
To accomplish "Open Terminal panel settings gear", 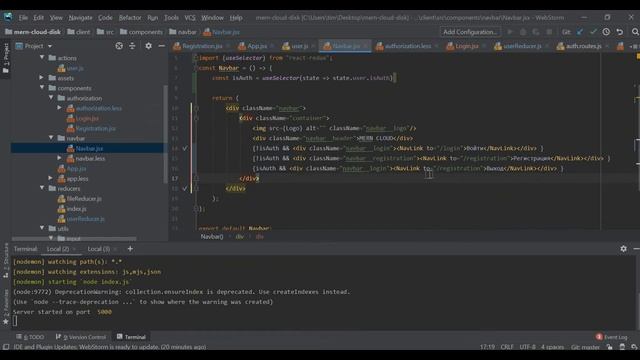I will tap(623, 249).
